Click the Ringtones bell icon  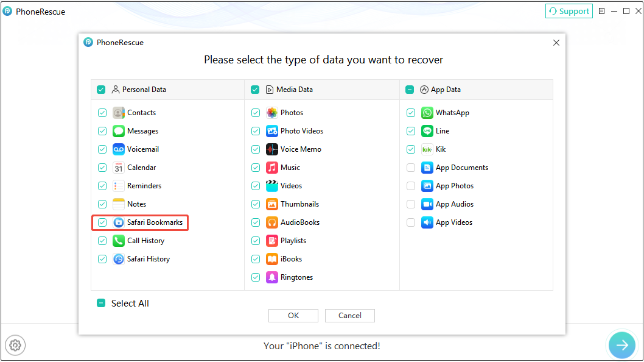coord(272,277)
